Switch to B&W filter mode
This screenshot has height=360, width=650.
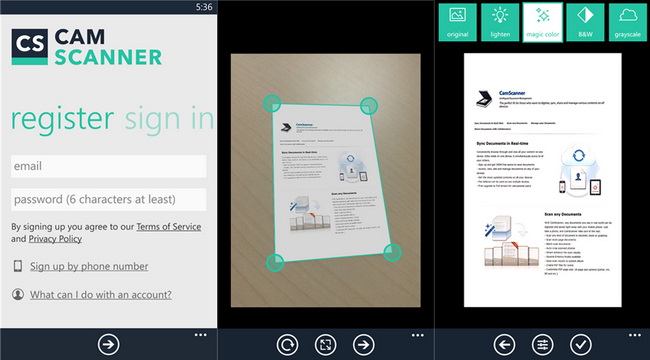[585, 22]
